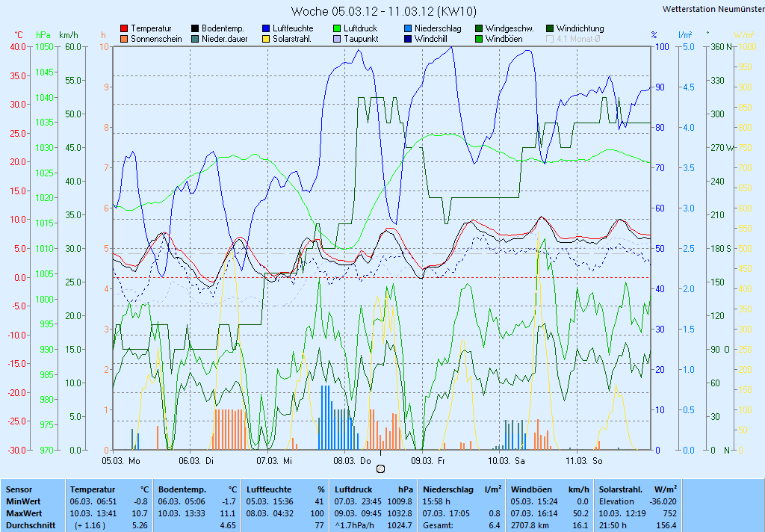The height and width of the screenshot is (532, 765).
Task: Click the Luftdruck column header in table
Action: [353, 489]
